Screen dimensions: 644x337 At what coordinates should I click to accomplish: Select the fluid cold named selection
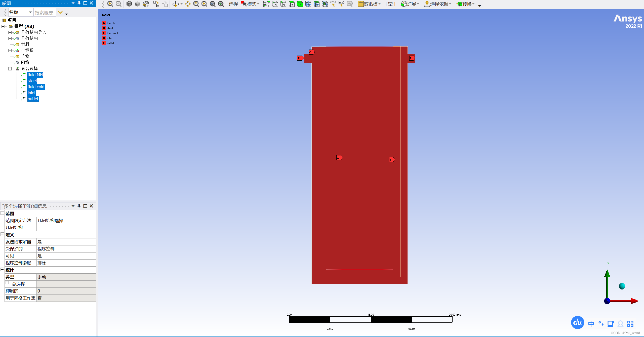(36, 87)
